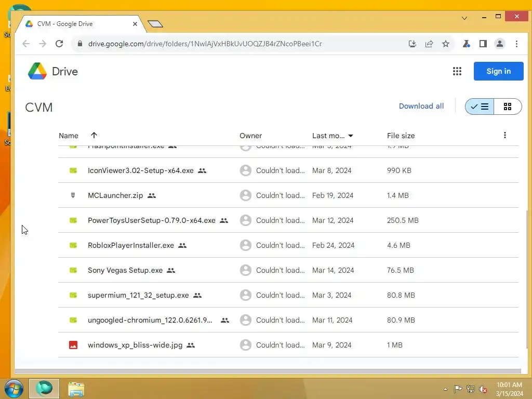This screenshot has width=532, height=399.
Task: Open the tab search chevron
Action: point(464,18)
